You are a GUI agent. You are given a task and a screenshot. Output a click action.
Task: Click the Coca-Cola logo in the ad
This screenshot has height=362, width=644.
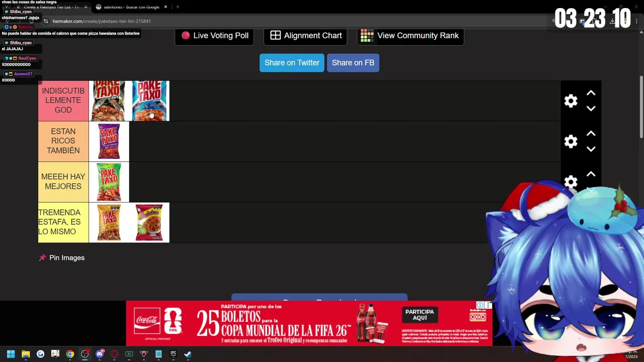146,321
